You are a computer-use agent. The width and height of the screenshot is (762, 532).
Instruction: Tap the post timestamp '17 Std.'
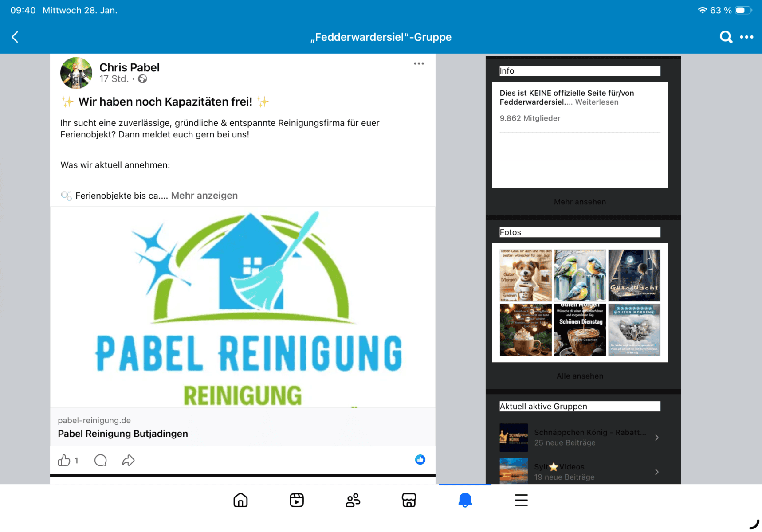pos(114,79)
